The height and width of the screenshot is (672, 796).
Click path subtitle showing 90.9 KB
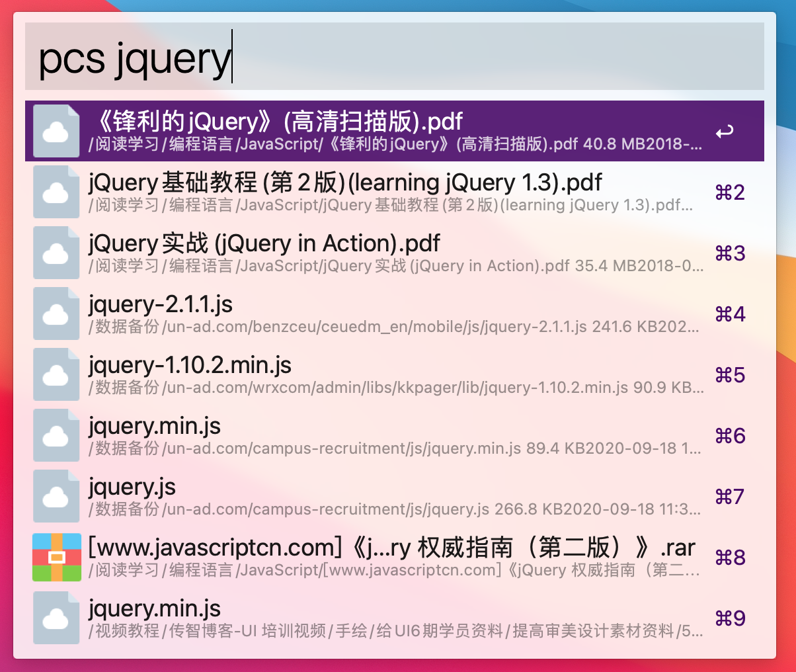pyautogui.click(x=396, y=388)
